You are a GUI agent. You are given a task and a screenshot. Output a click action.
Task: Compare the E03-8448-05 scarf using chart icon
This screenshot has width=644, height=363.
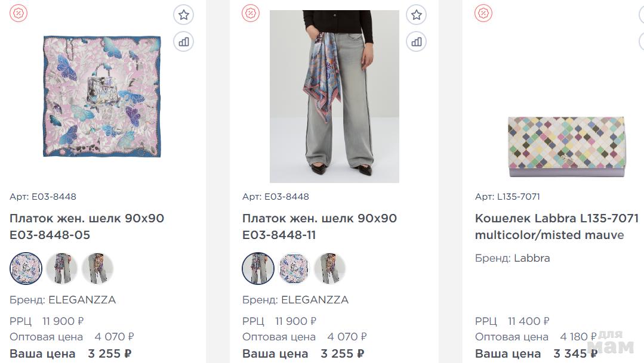[x=184, y=42]
